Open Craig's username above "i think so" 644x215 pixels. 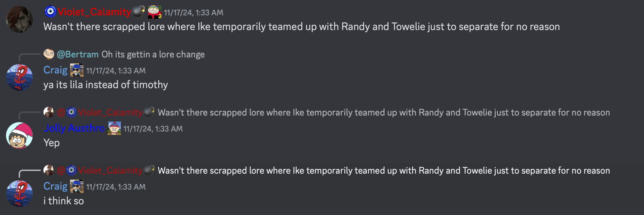[x=55, y=186]
